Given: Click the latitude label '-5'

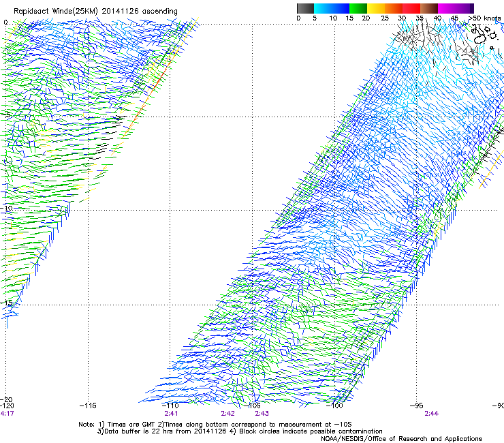Looking at the screenshot, I should coord(6,115).
